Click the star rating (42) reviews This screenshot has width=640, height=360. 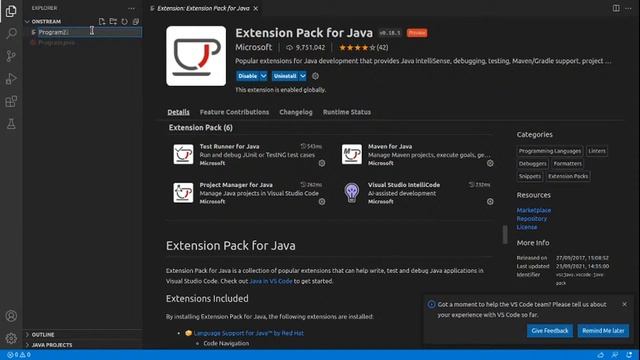point(363,47)
